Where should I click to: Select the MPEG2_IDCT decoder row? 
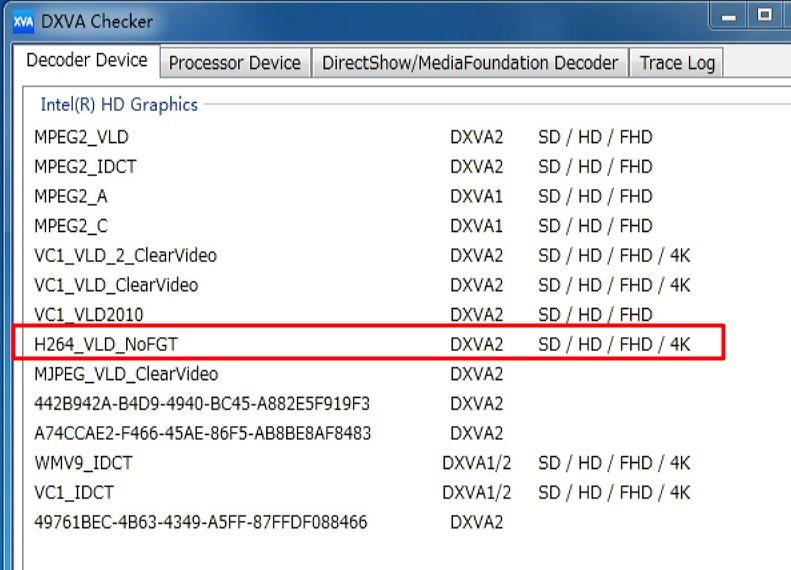tap(85, 166)
